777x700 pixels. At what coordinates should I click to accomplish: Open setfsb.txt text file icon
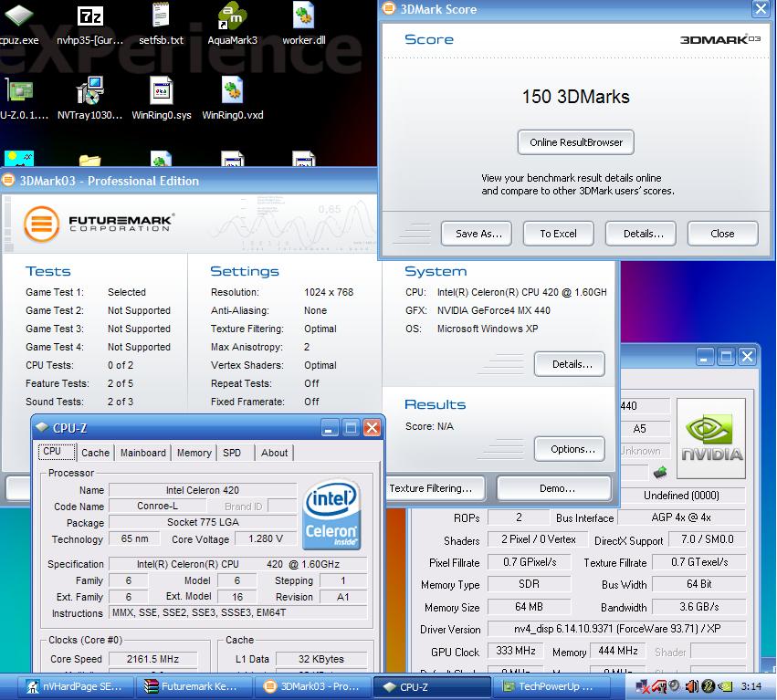[x=161, y=15]
